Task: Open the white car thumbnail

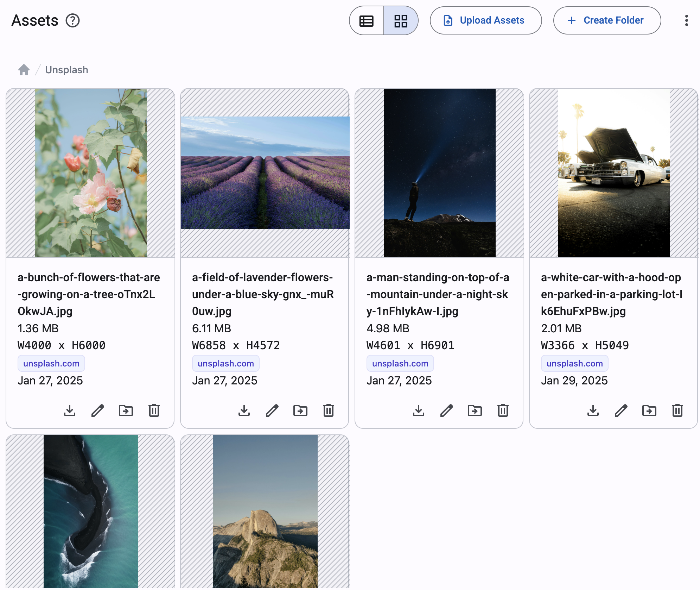Action: point(614,173)
